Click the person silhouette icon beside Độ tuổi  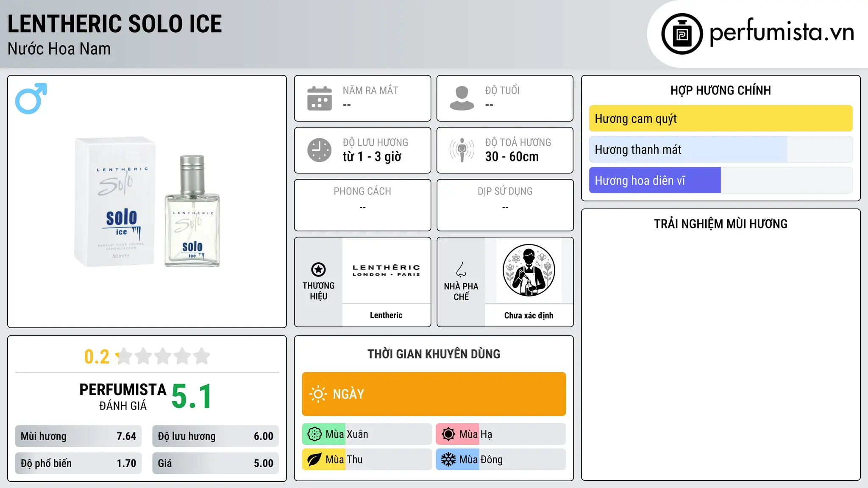click(462, 98)
